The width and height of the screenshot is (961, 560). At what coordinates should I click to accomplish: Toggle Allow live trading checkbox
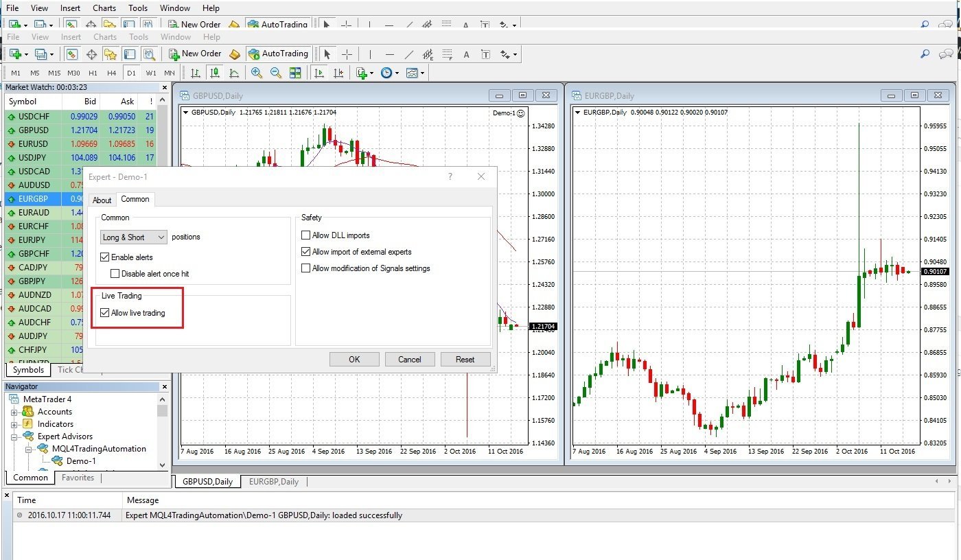pos(105,313)
